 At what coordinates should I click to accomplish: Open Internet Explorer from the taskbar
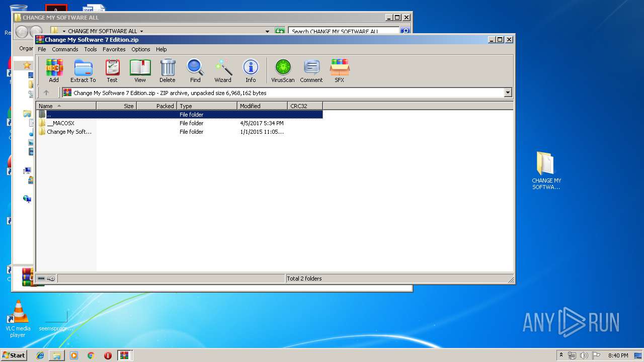click(40, 355)
